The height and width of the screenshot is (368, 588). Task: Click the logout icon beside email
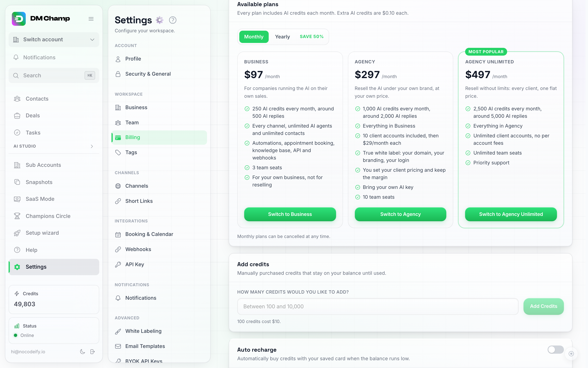tap(92, 351)
